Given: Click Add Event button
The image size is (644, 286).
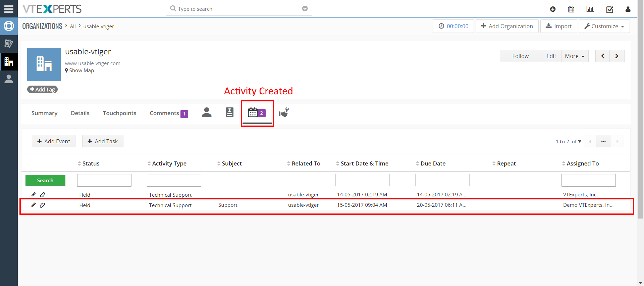Looking at the screenshot, I should coord(54,141).
